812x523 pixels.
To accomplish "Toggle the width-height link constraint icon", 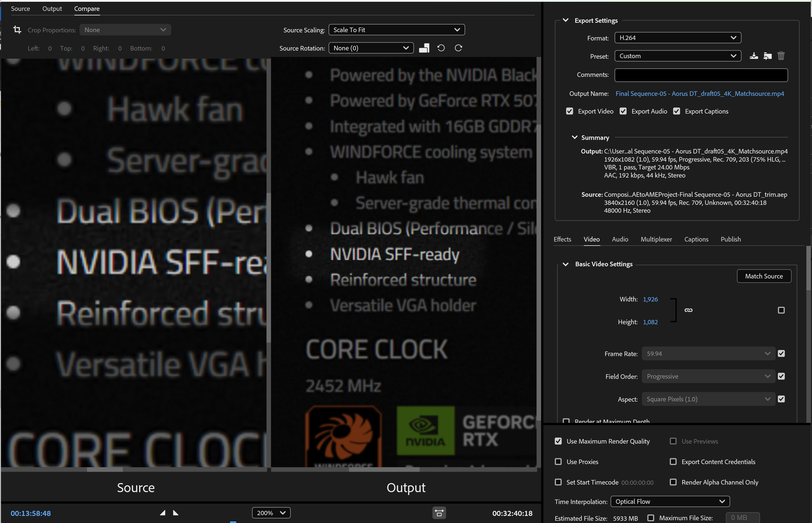I will (688, 310).
